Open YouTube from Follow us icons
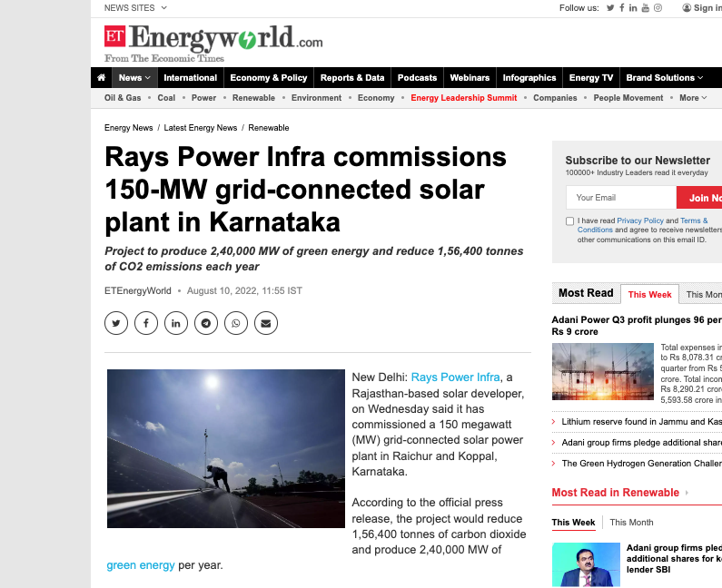Viewport: 722px width, 588px height. click(x=646, y=8)
